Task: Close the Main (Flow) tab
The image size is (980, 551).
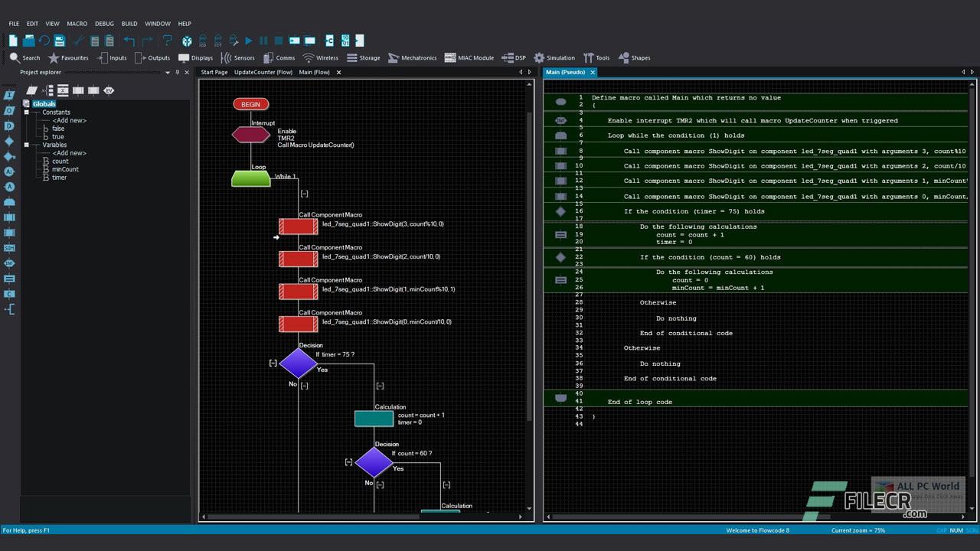Action: (339, 72)
